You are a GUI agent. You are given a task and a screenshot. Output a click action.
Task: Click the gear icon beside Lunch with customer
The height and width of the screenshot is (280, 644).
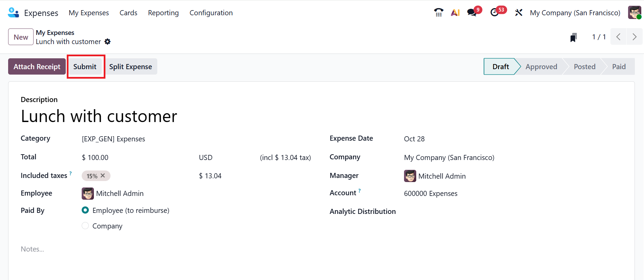point(107,42)
